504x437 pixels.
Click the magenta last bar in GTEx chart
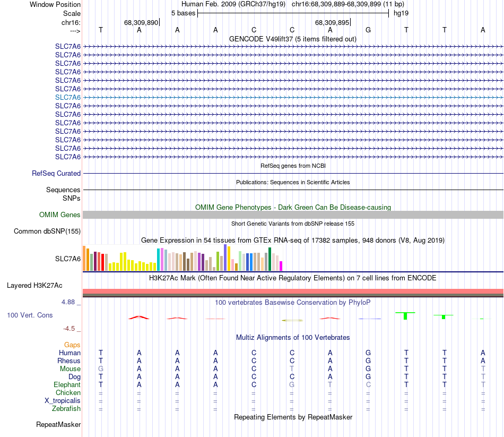(x=281, y=266)
